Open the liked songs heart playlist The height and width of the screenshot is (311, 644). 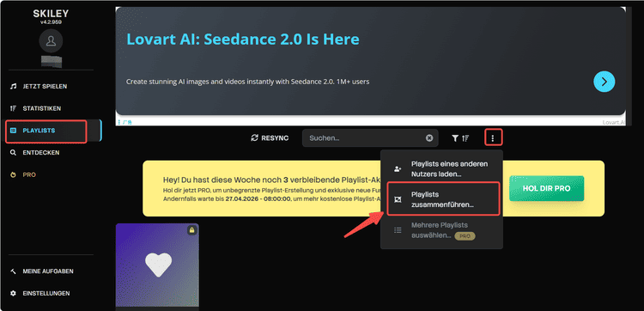point(157,265)
